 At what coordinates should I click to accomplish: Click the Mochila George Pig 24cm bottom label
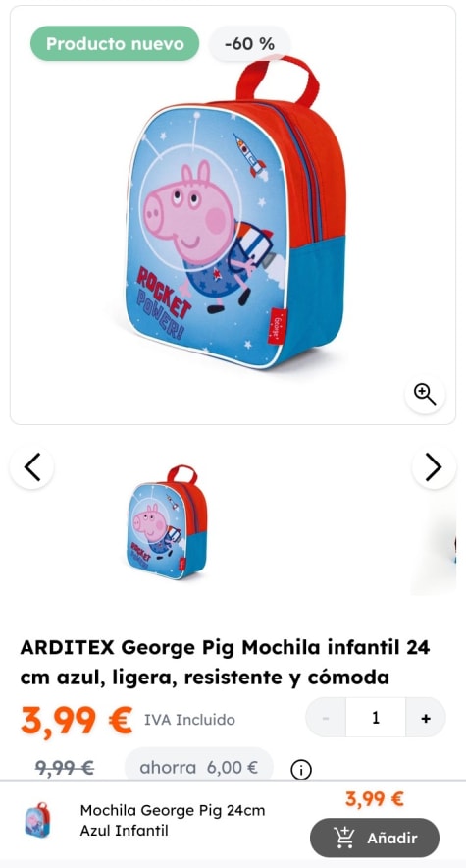173,820
